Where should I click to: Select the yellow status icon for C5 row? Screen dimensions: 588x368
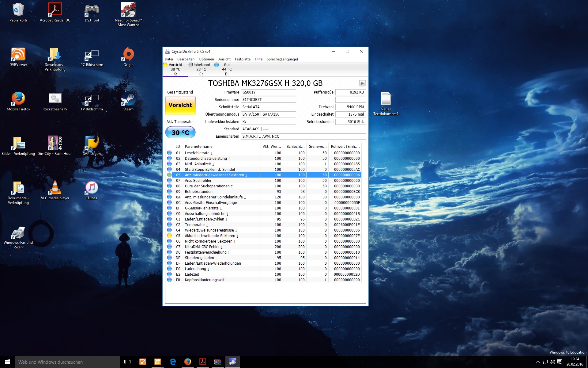[169, 236]
